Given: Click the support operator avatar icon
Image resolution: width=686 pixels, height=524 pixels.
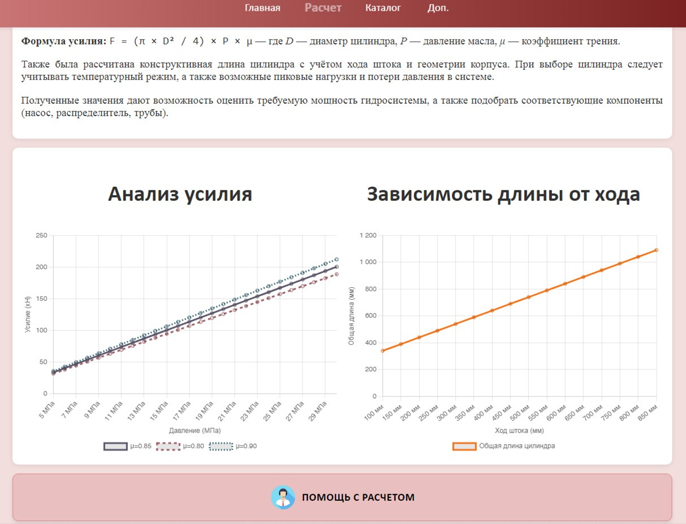Looking at the screenshot, I should coord(283,497).
